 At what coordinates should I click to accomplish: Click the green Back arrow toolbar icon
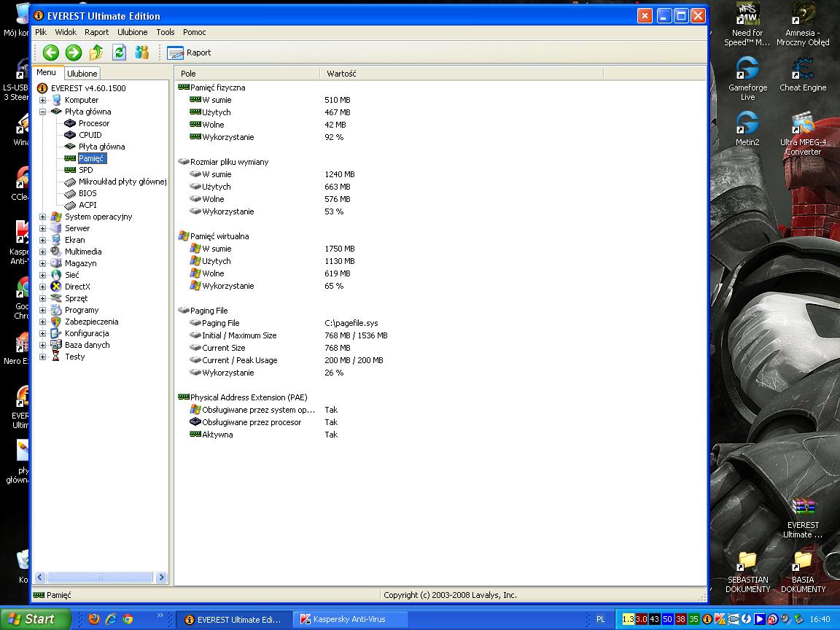[51, 52]
